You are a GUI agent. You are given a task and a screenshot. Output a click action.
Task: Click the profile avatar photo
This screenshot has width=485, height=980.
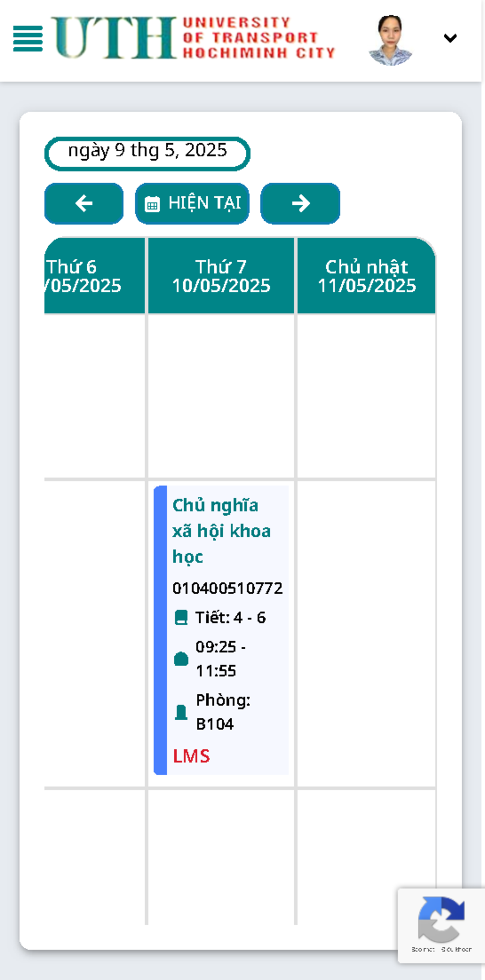[x=390, y=39]
